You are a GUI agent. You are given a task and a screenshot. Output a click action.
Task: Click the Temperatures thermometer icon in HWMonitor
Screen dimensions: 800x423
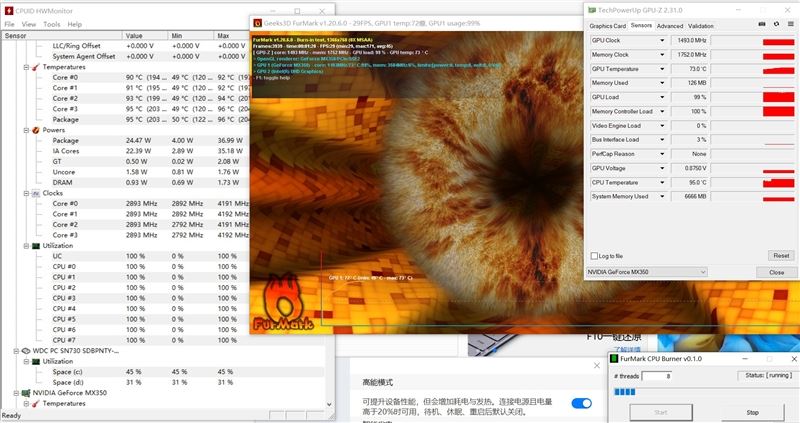pyautogui.click(x=36, y=67)
